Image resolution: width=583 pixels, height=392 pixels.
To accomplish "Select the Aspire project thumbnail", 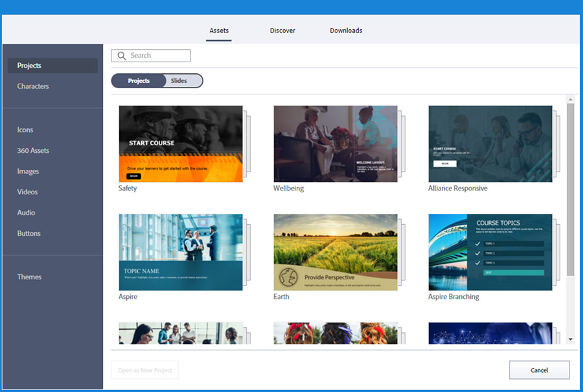I will point(181,252).
